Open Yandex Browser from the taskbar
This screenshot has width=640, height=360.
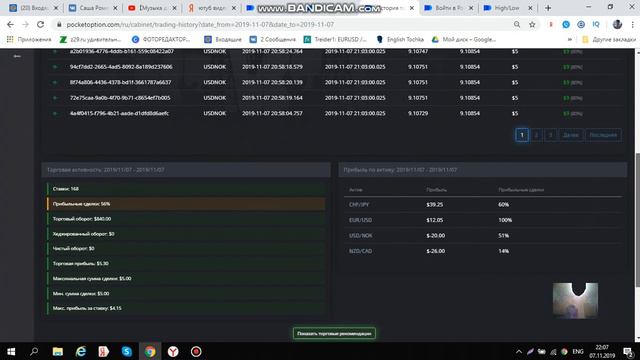[x=173, y=351]
